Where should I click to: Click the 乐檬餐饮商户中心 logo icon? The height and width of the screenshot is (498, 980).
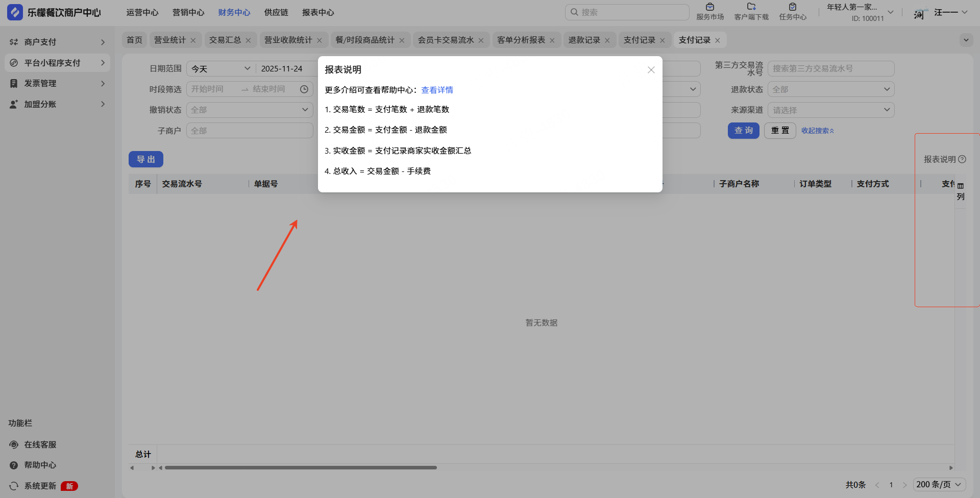click(x=15, y=12)
